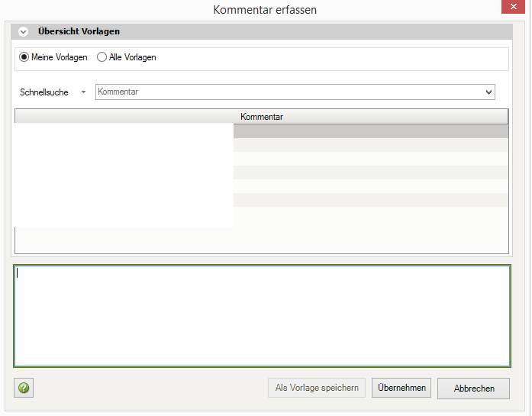Collapse the Übersicht Vorlagen chevron icon
The image size is (532, 416).
pyautogui.click(x=23, y=32)
